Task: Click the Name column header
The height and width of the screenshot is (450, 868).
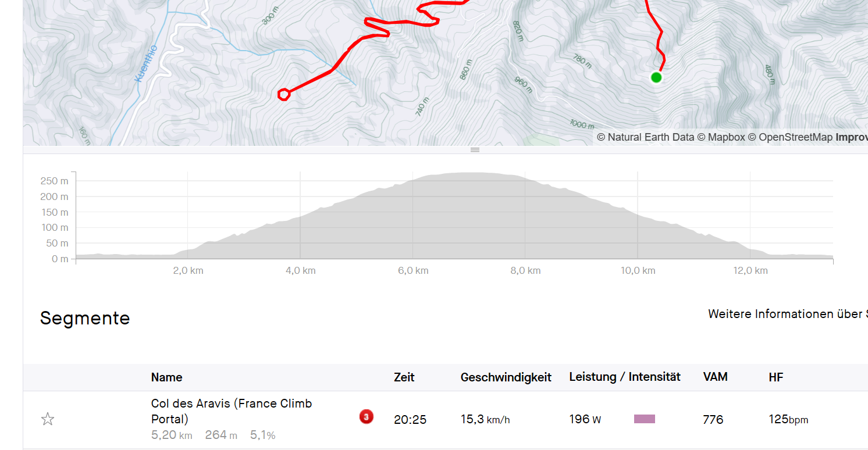Action: point(166,377)
